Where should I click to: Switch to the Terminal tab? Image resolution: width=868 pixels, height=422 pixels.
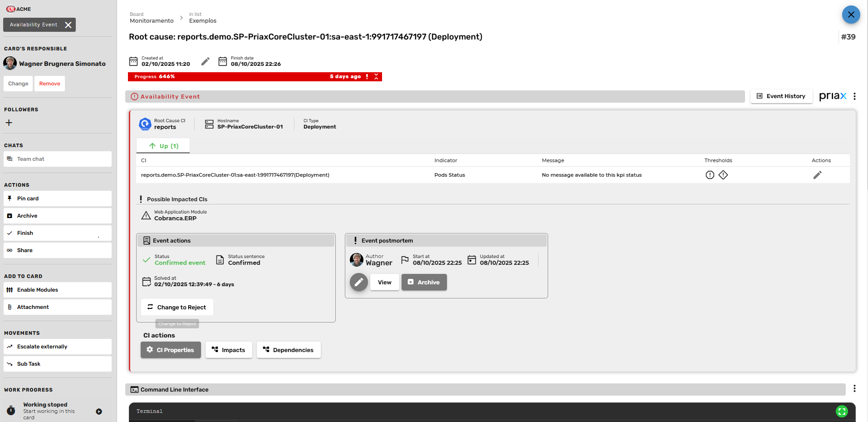150,411
